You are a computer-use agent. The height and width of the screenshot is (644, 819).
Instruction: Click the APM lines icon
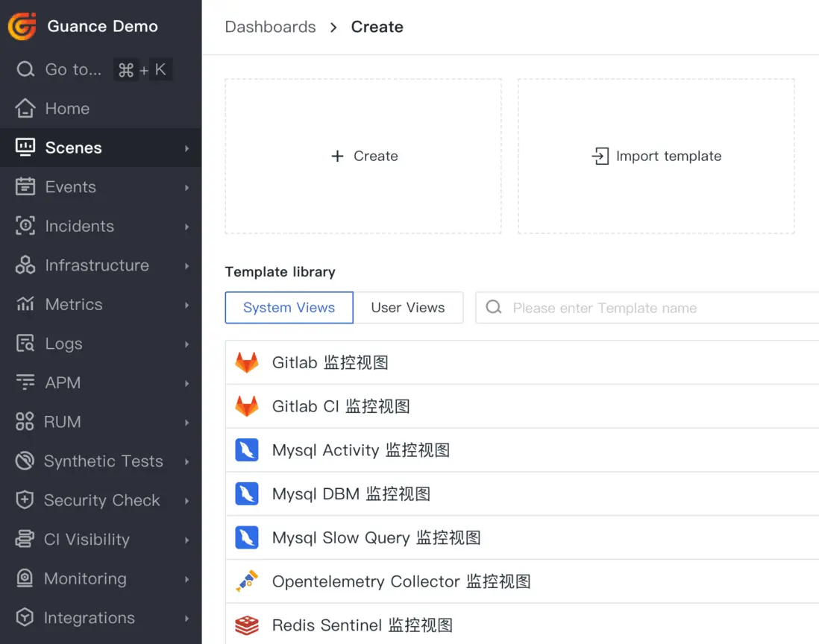coord(25,382)
